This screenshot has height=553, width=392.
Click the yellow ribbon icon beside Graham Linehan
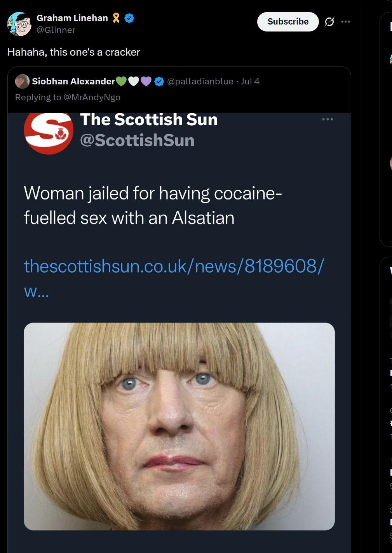coord(116,18)
